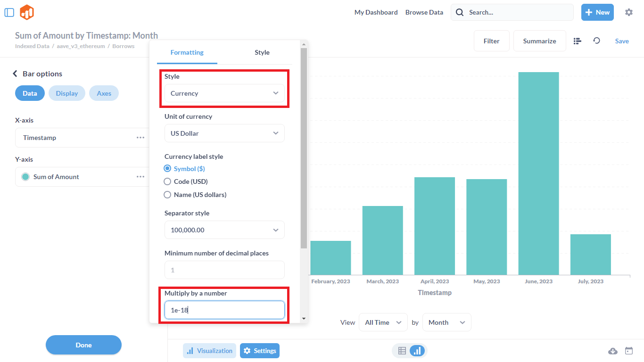Open the Style Currency dropdown
Viewport: 644px width, 362px height.
tap(224, 93)
